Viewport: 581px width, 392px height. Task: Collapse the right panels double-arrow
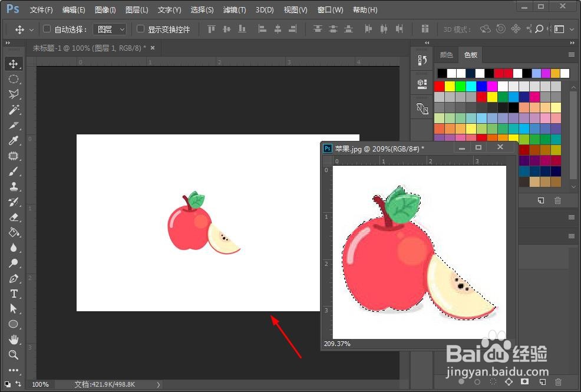572,43
